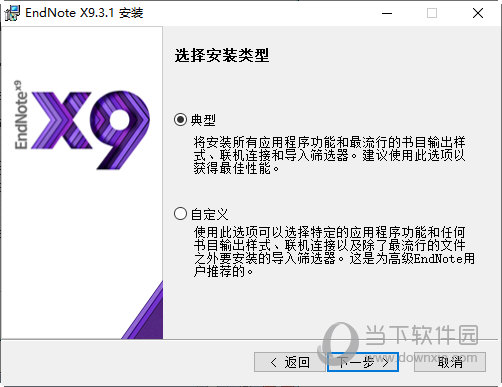Close the EndNote X9.3.1 installer window

(478, 13)
